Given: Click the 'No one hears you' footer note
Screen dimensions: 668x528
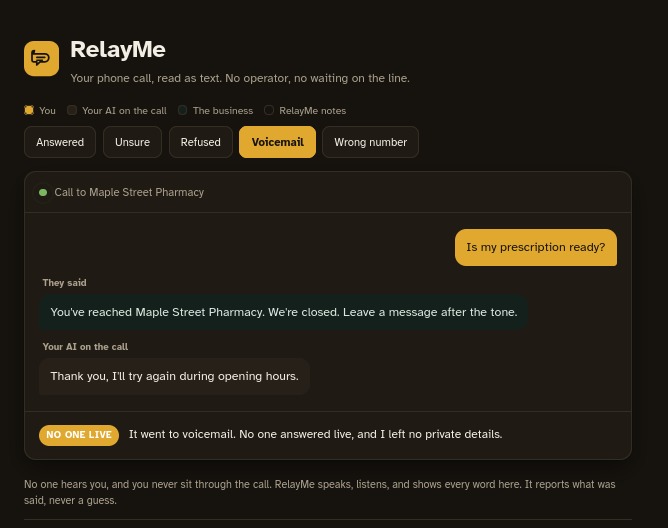Looking at the screenshot, I should point(320,492).
